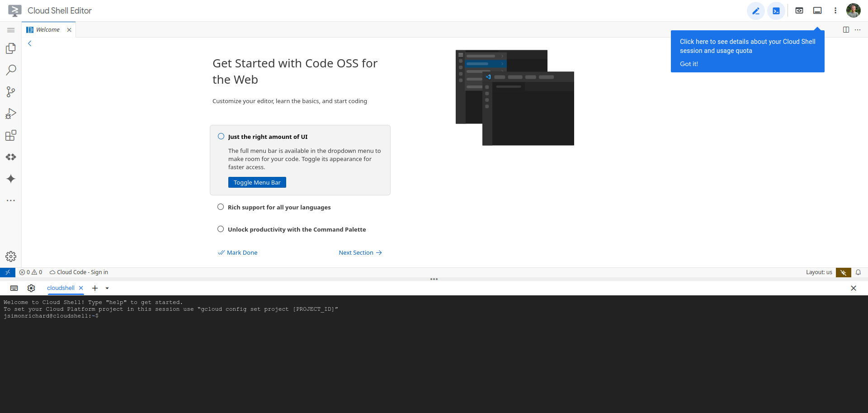Open the Gemini sparkle icon
Viewport: 868px width, 413px height.
(11, 179)
